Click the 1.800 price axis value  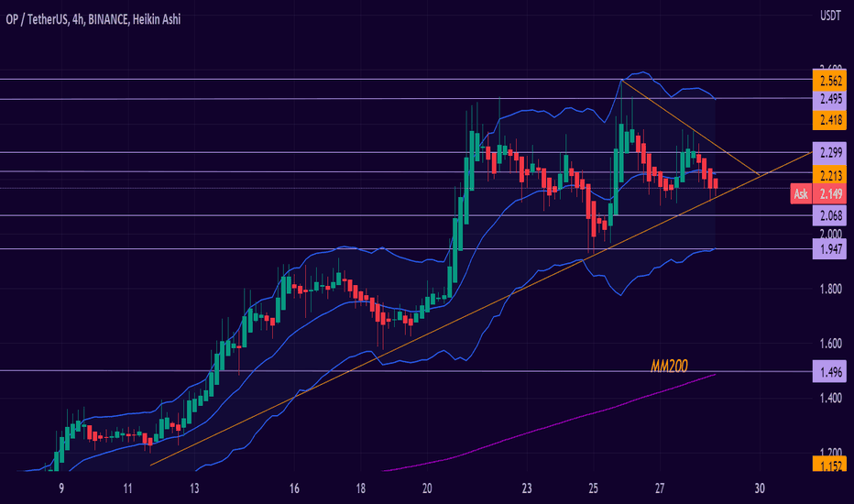[830, 289]
